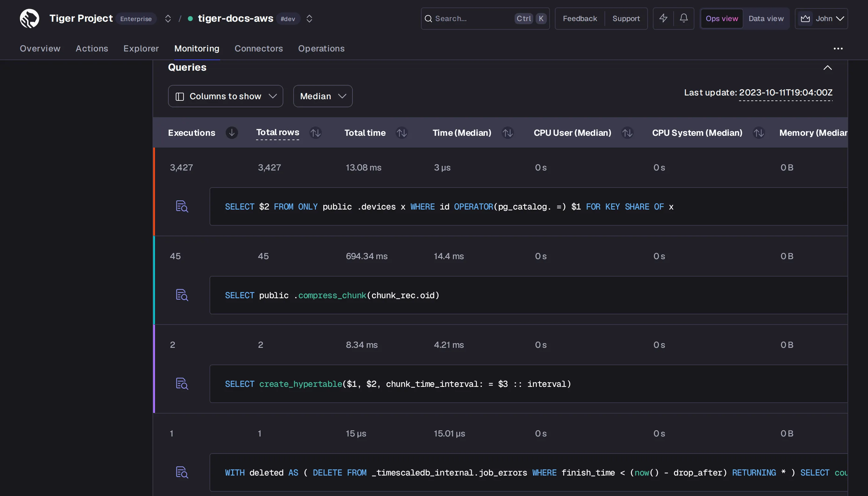This screenshot has height=496, width=868.
Task: Open notifications bell icon
Action: pyautogui.click(x=683, y=18)
